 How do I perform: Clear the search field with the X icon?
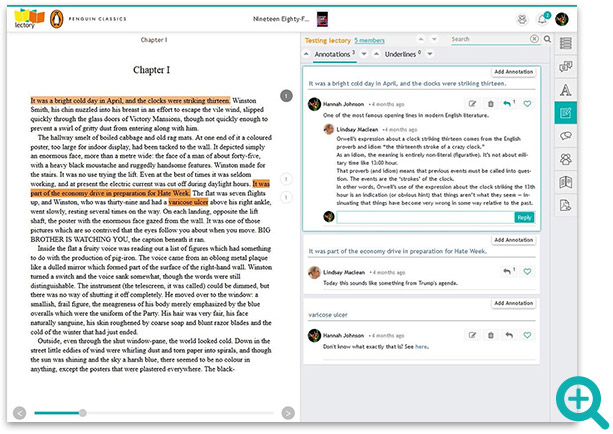tap(534, 39)
